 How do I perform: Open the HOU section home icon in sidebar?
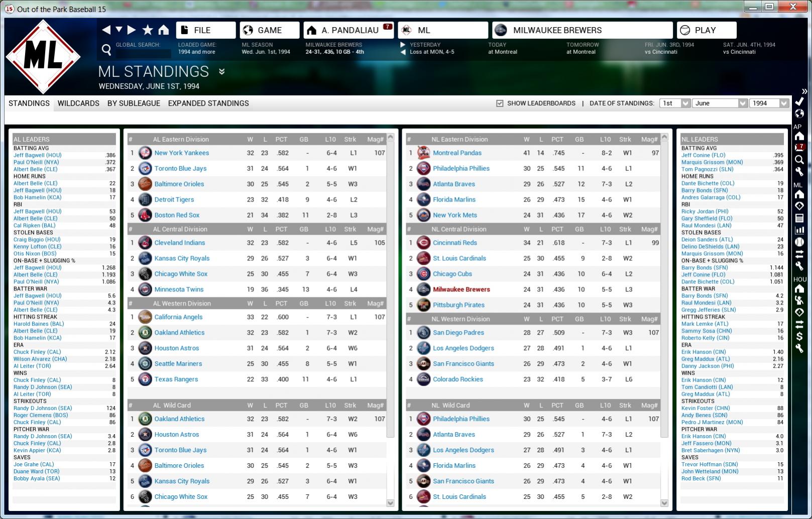tap(799, 289)
